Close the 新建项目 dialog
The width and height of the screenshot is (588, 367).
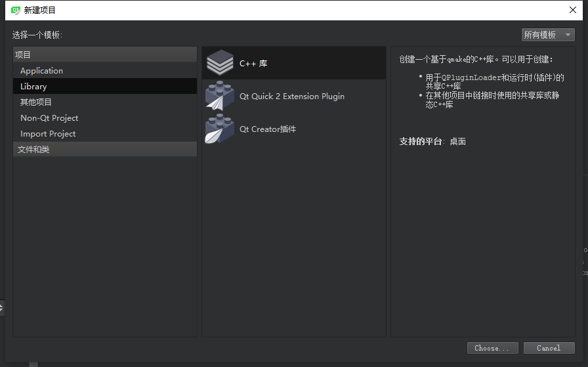[x=573, y=10]
